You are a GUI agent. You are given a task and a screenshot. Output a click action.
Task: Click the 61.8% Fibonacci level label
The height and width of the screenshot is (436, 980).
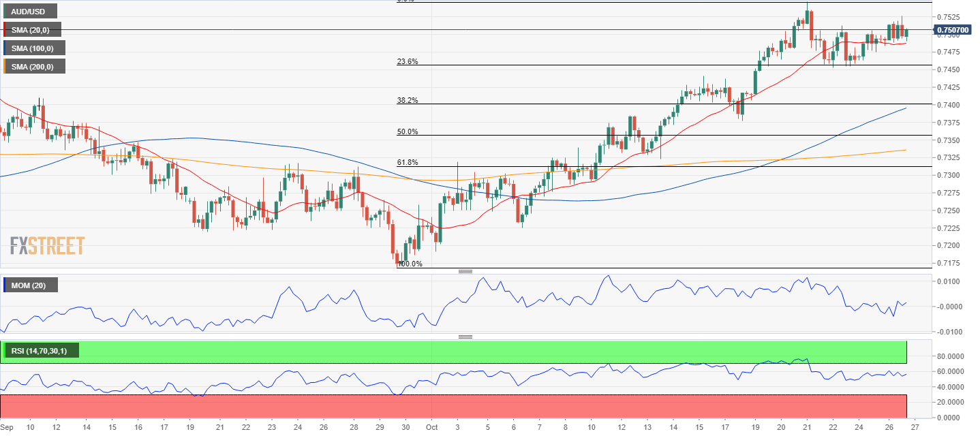tap(408, 162)
